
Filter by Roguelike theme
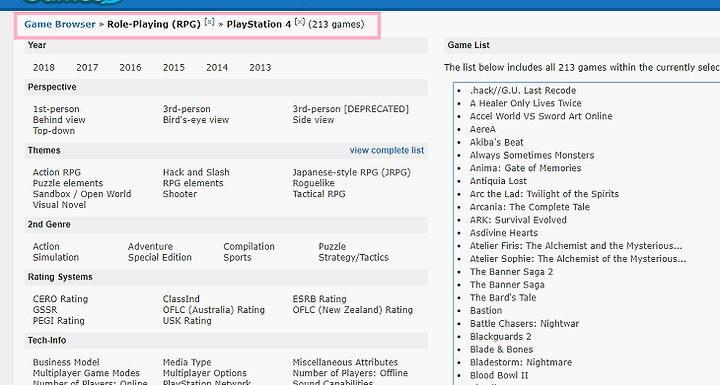click(314, 183)
